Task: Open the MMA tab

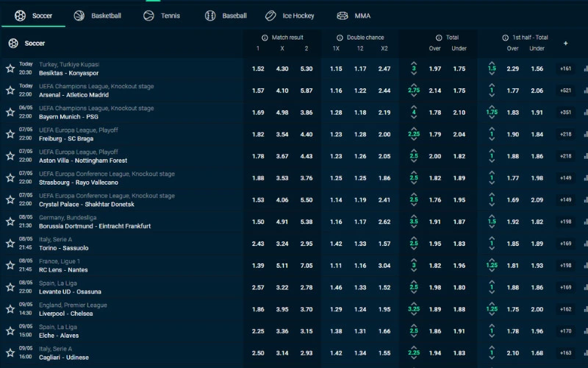Action: tap(354, 15)
